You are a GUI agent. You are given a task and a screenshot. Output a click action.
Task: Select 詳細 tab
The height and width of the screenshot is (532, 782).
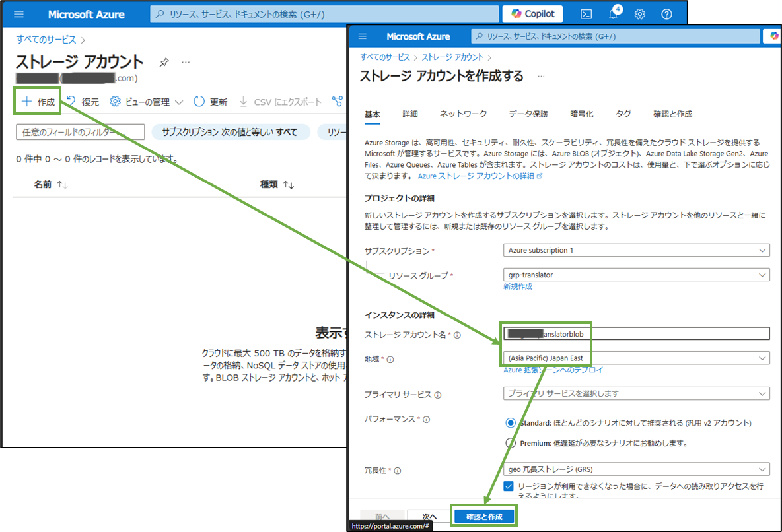click(x=410, y=114)
